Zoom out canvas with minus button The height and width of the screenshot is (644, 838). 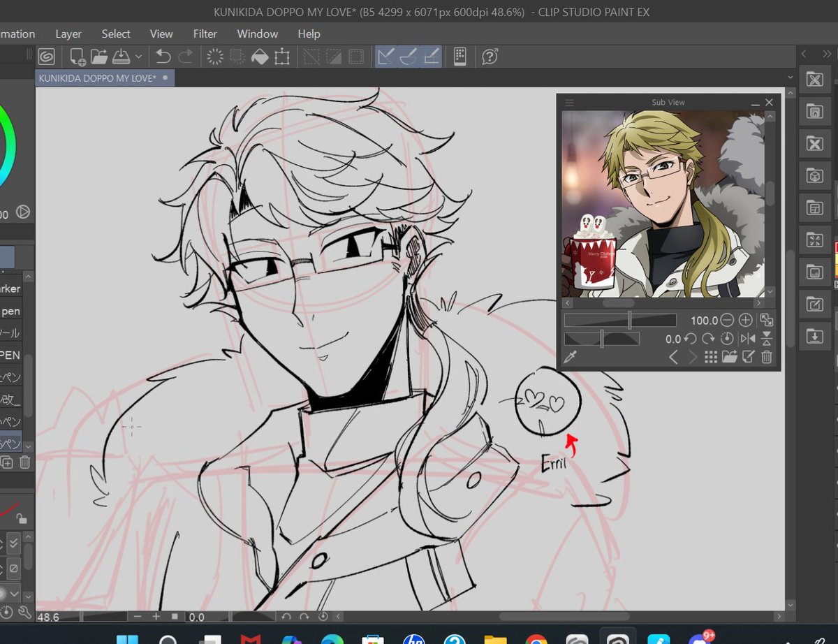click(x=138, y=617)
